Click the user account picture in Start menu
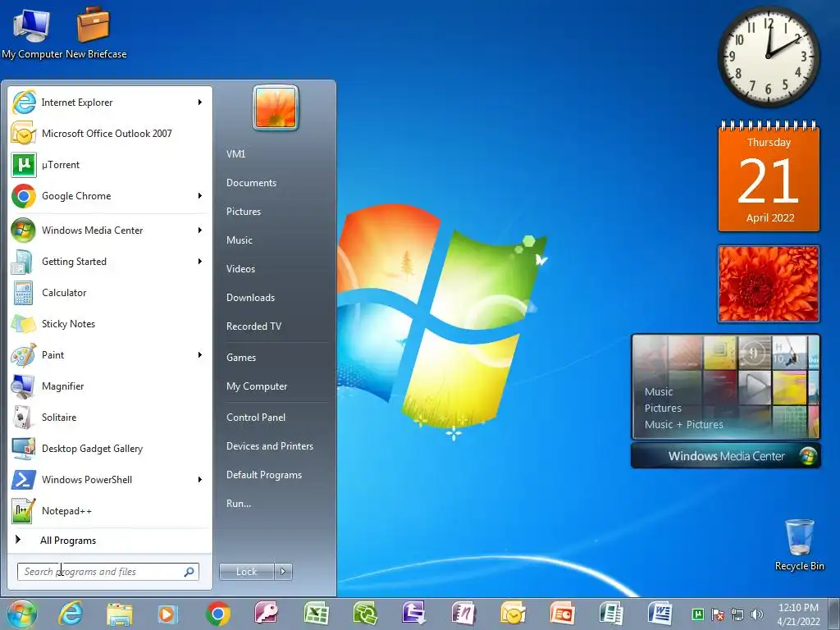The height and width of the screenshot is (630, 840). point(276,107)
